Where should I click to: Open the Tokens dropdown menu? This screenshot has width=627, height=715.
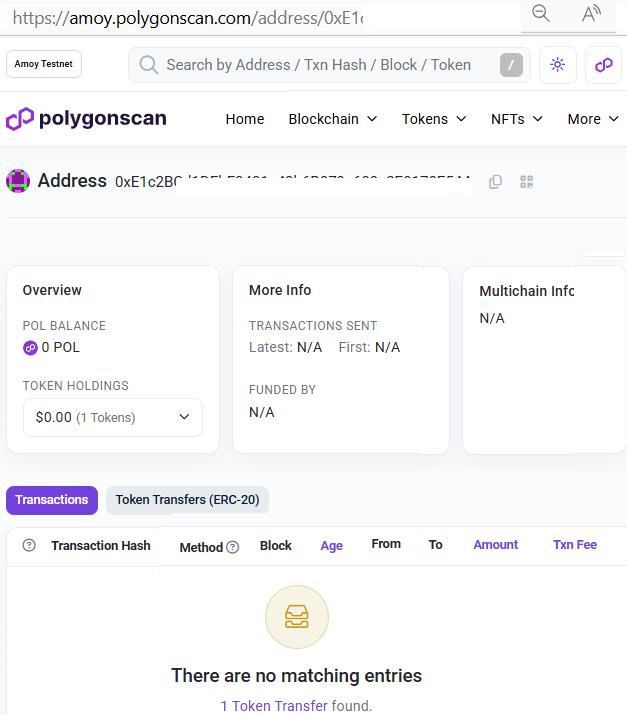pyautogui.click(x=434, y=119)
